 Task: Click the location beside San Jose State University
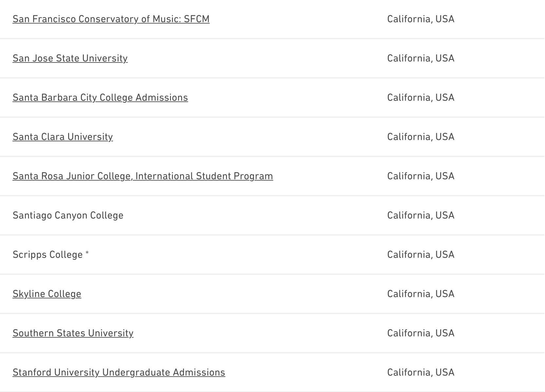point(421,58)
